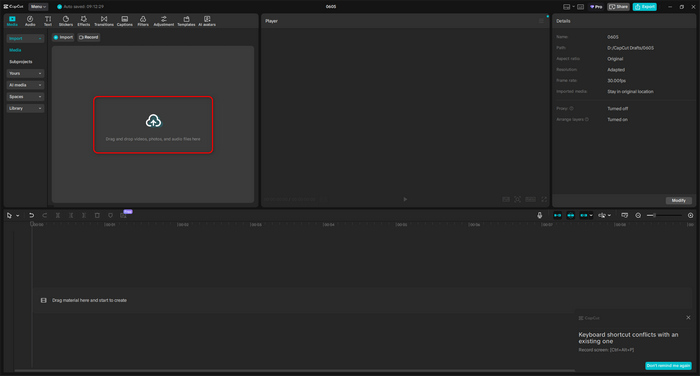The height and width of the screenshot is (376, 700).
Task: Select Media in the sidebar
Action: [x=15, y=50]
